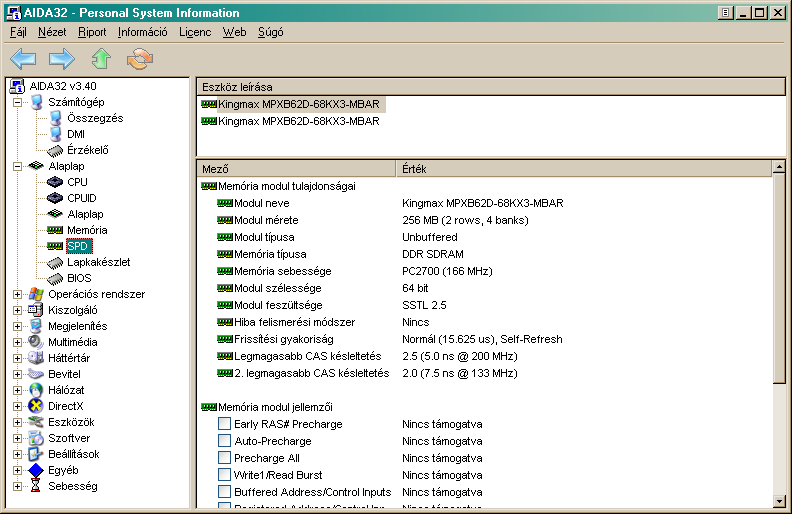The width and height of the screenshot is (792, 514).
Task: Open the Web menu
Action: [234, 32]
